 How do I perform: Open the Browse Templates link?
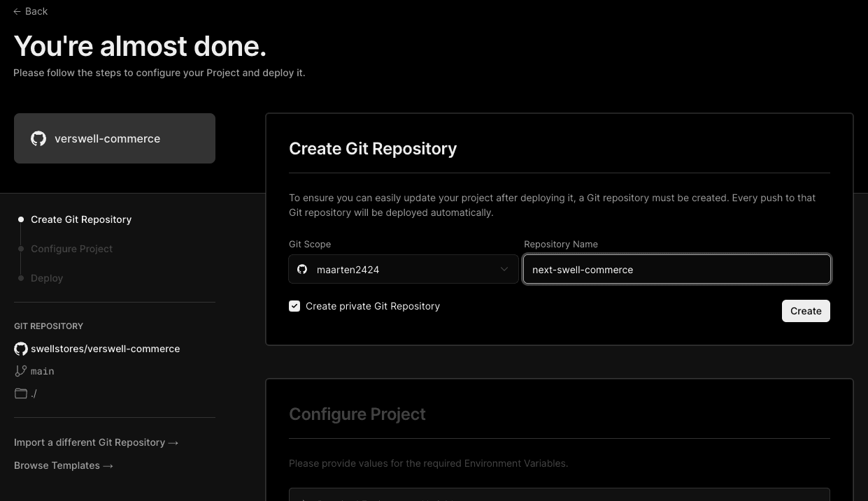coord(63,465)
